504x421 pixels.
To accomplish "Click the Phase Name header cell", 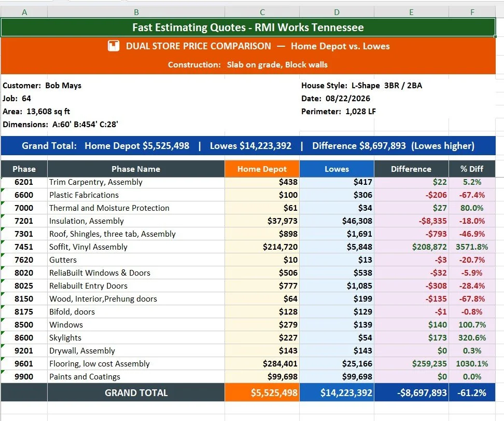I will pyautogui.click(x=136, y=169).
